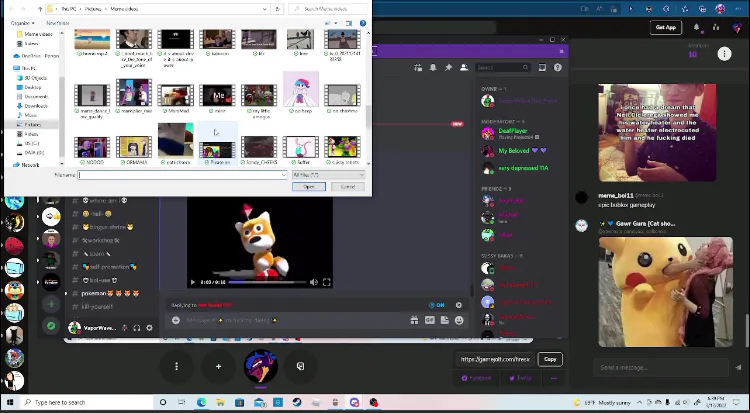Screen dimensions: 750x413
Task: Click the Windows taskbar search box
Action: (x=87, y=402)
